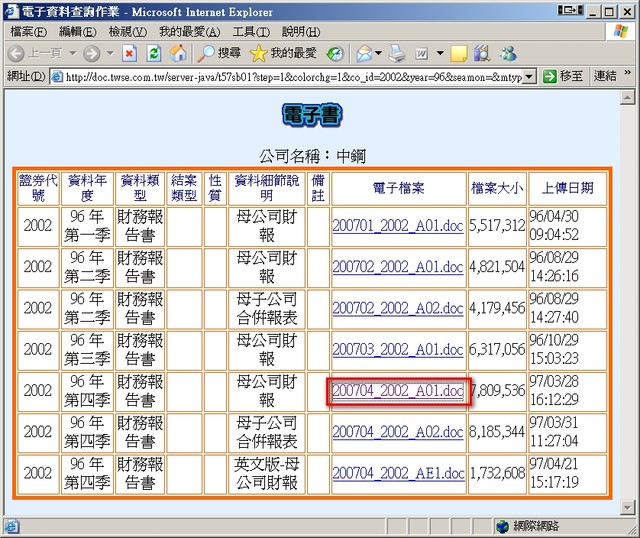The image size is (640, 538).
Task: Click the 電子書 heading graphic
Action: [x=312, y=115]
